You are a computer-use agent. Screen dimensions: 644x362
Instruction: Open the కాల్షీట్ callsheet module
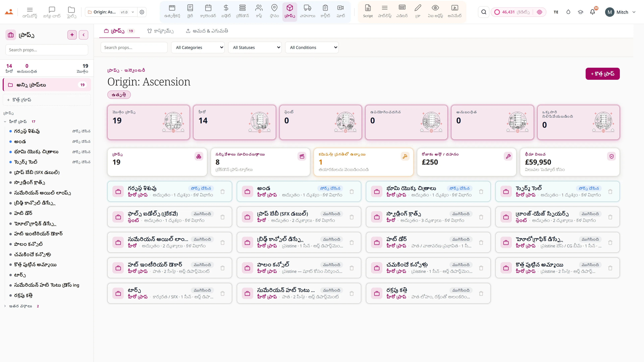click(325, 12)
